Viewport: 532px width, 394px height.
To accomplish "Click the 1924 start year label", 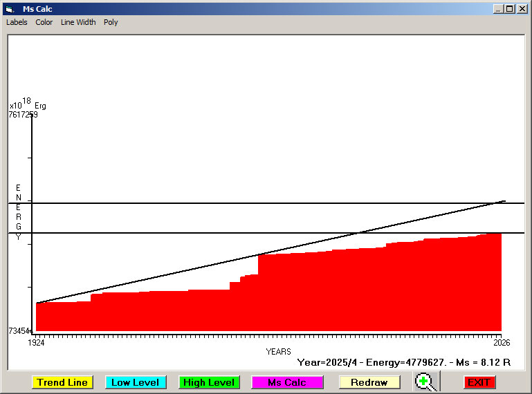I will (36, 342).
